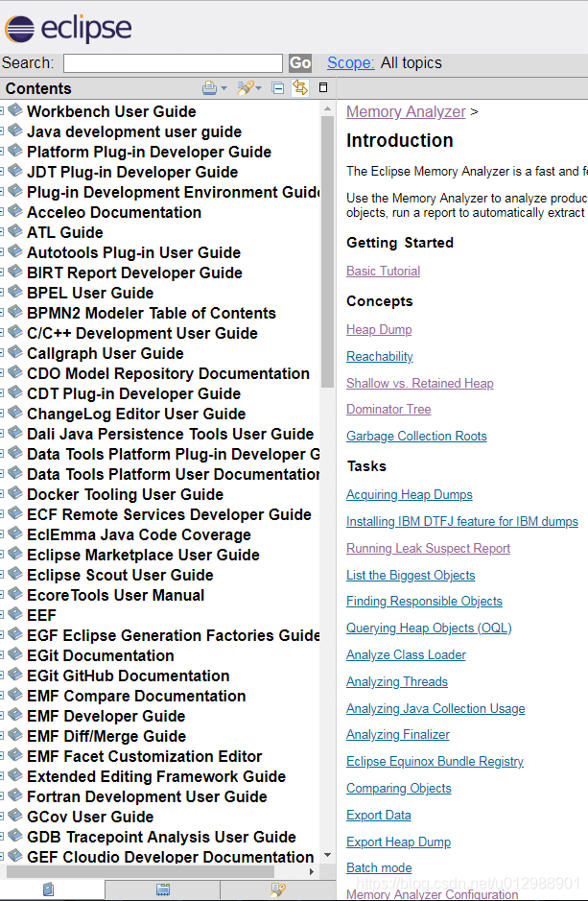The width and height of the screenshot is (588, 901).
Task: Open the Dominator Tree link
Action: click(388, 409)
